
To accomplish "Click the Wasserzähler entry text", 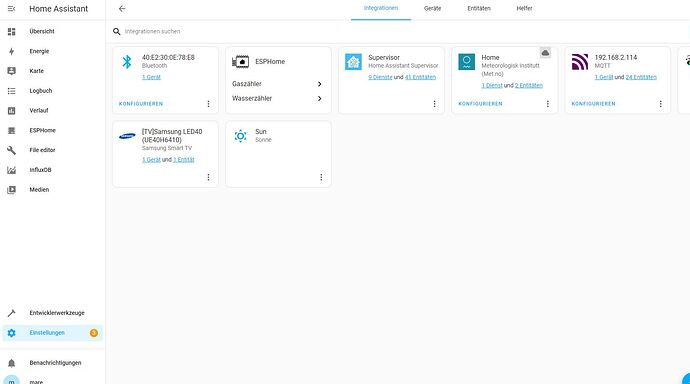I will tap(252, 98).
